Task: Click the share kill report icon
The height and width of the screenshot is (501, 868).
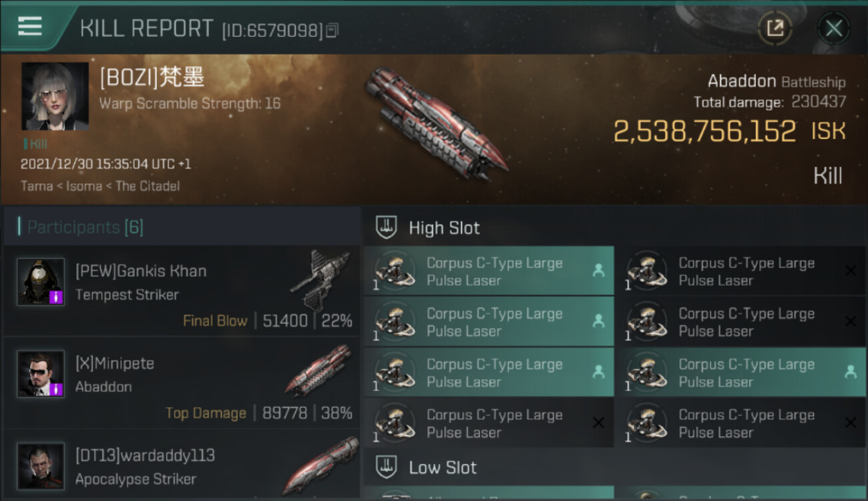Action: (775, 28)
